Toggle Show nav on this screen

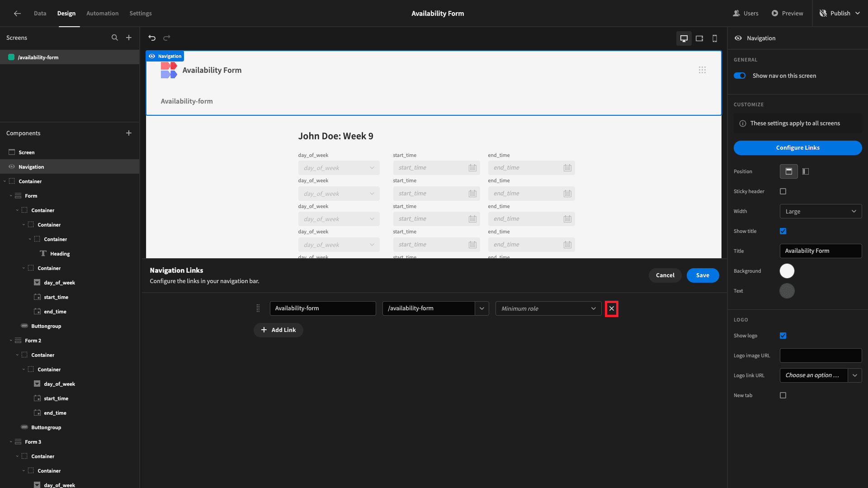[x=740, y=76]
